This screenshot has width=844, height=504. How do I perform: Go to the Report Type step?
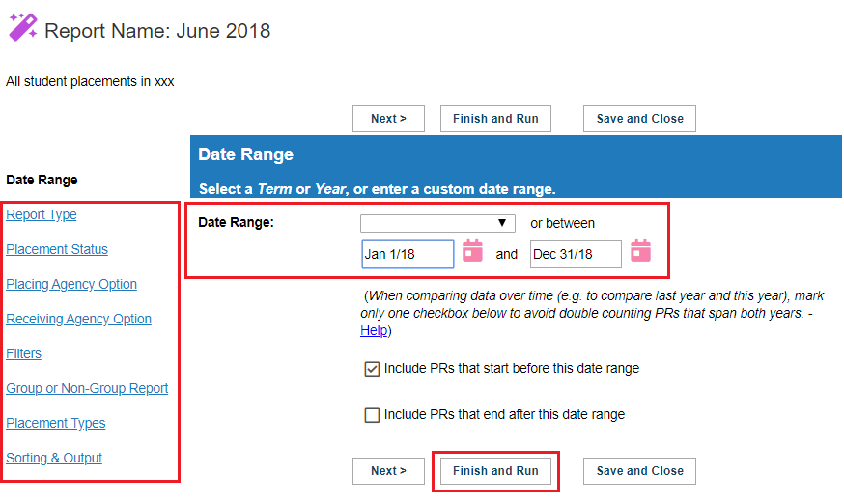pos(42,214)
